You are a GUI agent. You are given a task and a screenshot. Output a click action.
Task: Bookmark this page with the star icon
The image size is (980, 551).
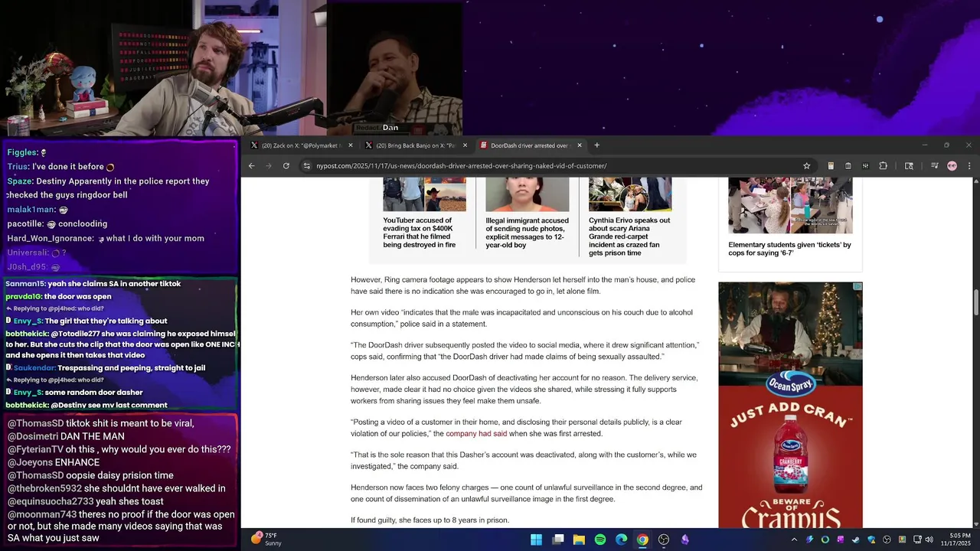(806, 166)
